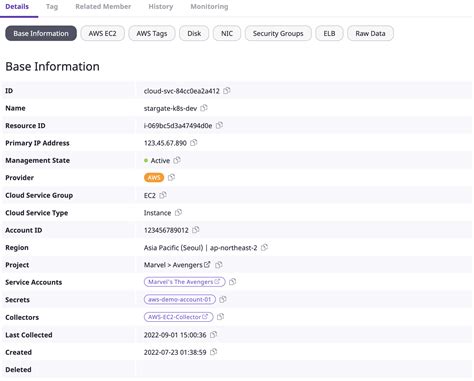Click the Asia Pacific (Seoul) region text
The height and width of the screenshot is (381, 474).
coord(173,248)
